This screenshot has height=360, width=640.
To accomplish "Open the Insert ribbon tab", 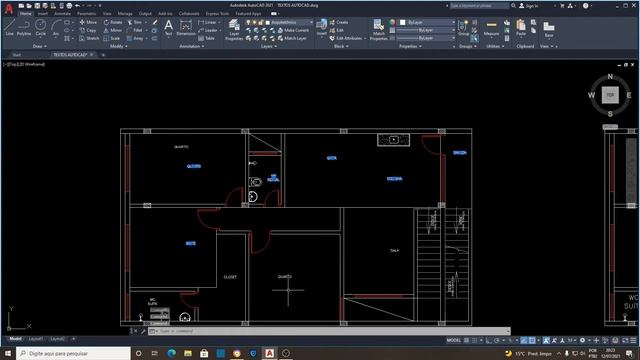I will point(42,13).
